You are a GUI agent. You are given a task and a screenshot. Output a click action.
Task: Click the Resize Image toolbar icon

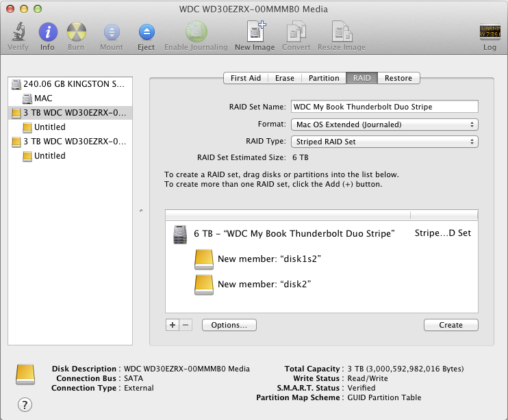click(x=342, y=31)
